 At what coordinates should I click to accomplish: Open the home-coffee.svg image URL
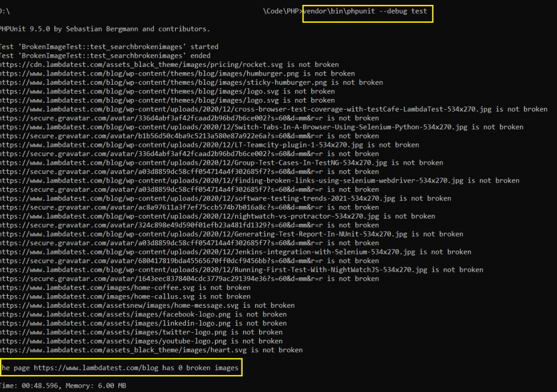pyautogui.click(x=97, y=288)
